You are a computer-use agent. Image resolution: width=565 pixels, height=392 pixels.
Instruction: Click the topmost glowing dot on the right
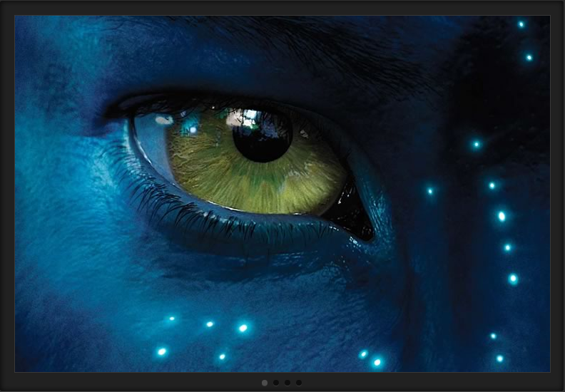click(521, 24)
